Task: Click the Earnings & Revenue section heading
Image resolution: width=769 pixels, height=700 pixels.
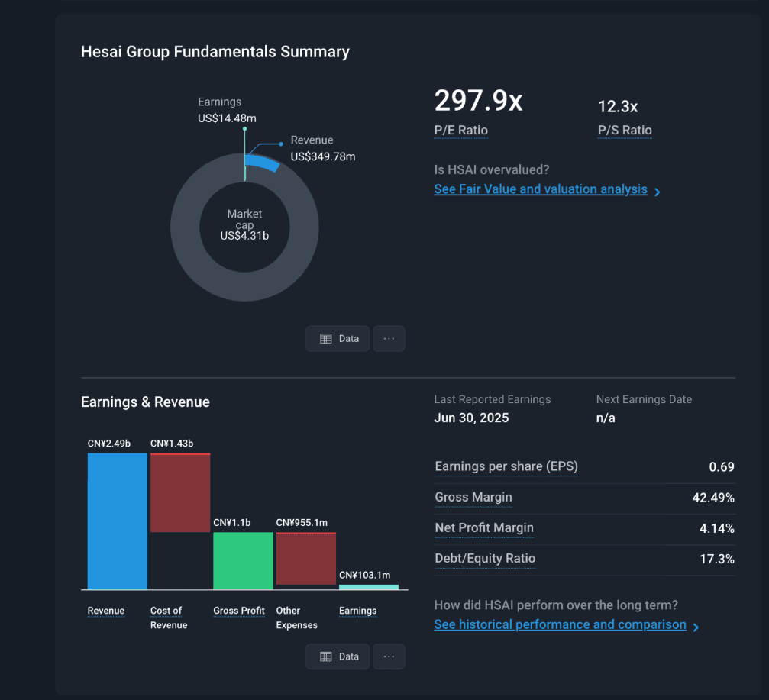Action: click(x=145, y=402)
